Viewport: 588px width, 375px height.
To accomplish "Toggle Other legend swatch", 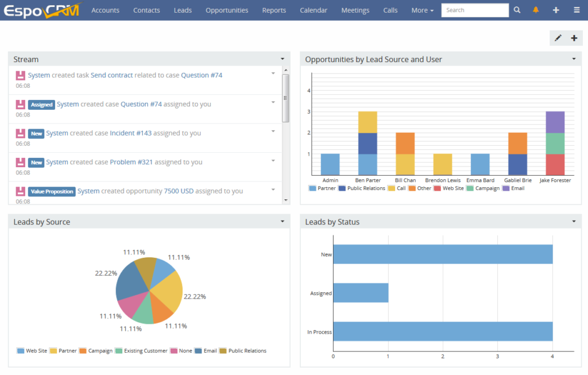I will [412, 188].
